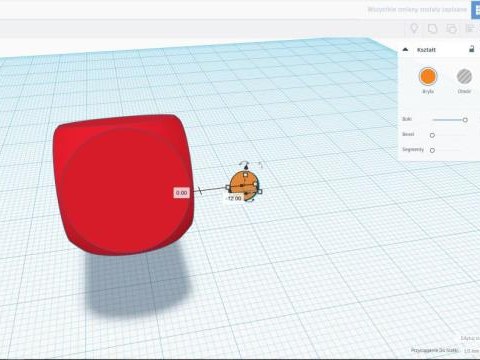
Task: Select the orange Bryła solid swatch
Action: pyautogui.click(x=428, y=76)
